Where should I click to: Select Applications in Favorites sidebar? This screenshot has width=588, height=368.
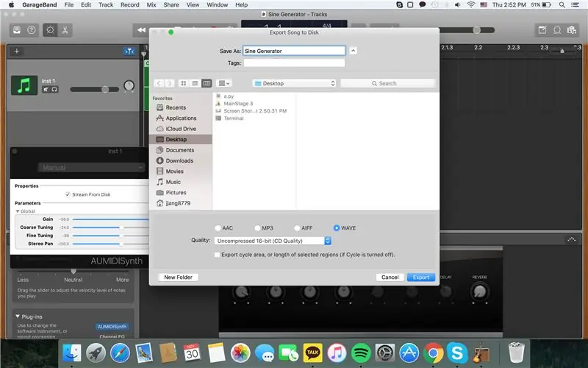point(181,118)
